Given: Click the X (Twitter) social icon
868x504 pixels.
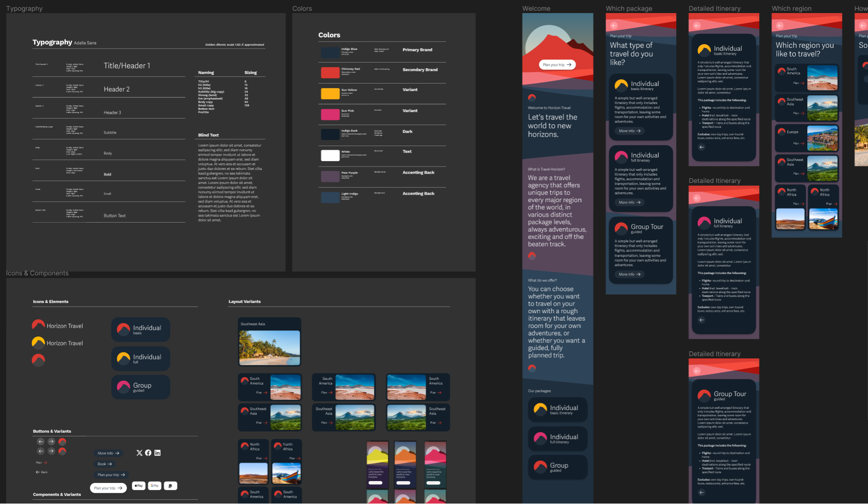Looking at the screenshot, I should point(139,453).
